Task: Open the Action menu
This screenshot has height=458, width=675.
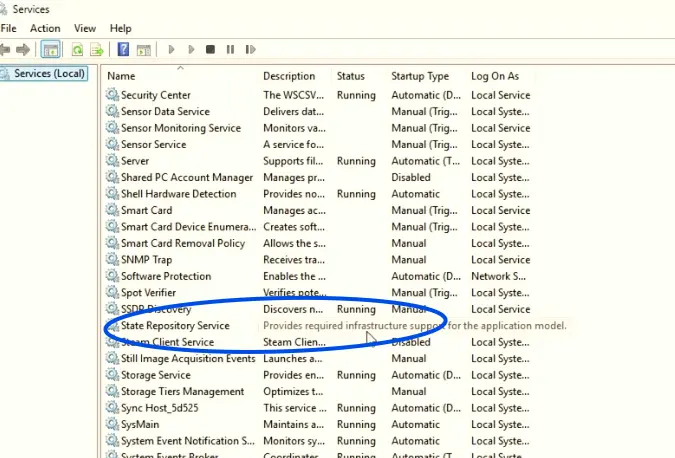Action: [45, 28]
